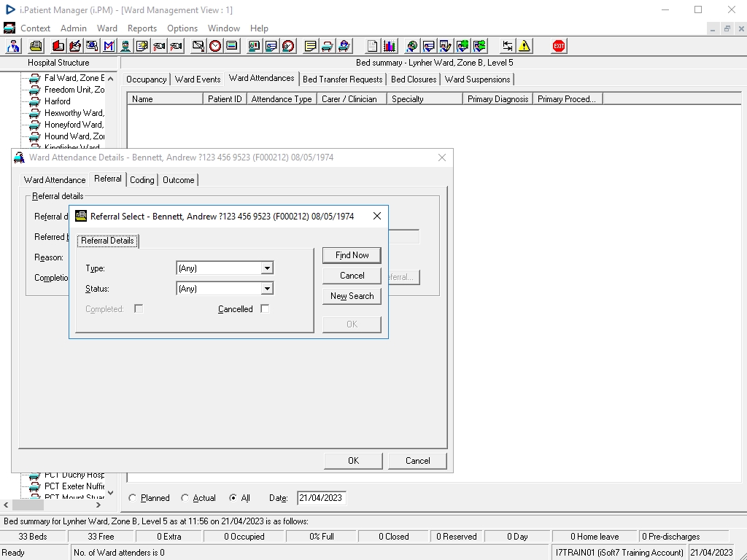Click the note with yellow star icon
Image resolution: width=747 pixels, height=560 pixels.
(142, 46)
